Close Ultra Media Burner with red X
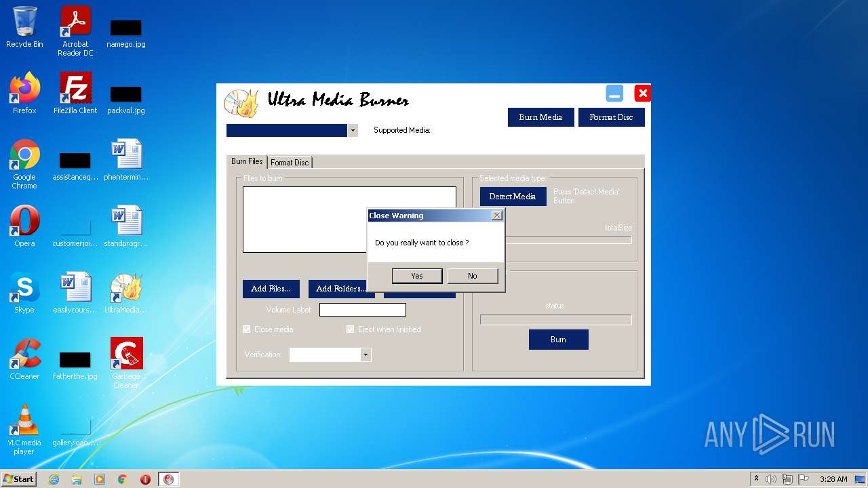 (642, 94)
